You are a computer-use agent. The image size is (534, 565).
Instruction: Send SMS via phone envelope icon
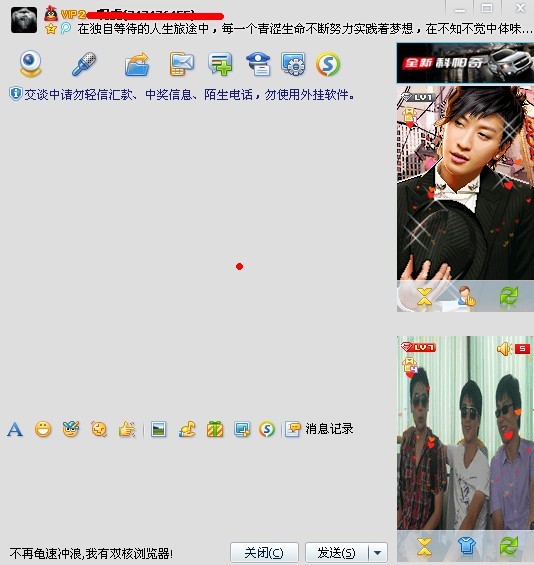coord(182,64)
